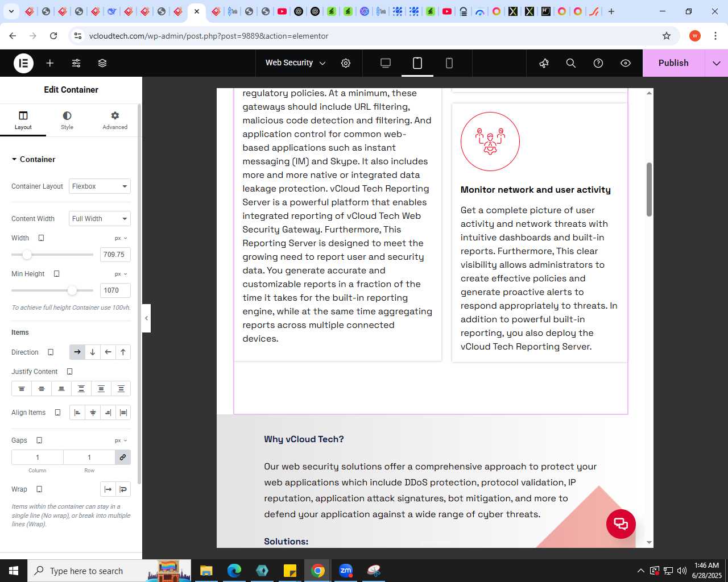Reload the browser page

coord(53,36)
